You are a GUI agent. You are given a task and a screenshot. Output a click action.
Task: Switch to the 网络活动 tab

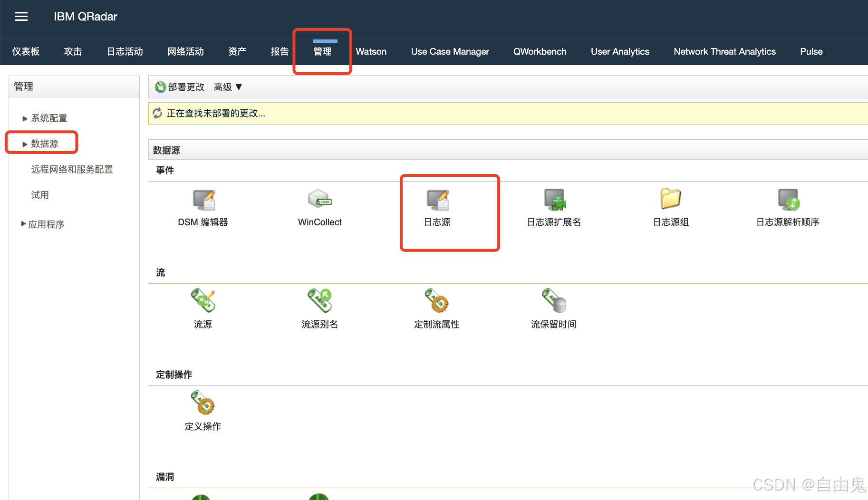tap(185, 51)
